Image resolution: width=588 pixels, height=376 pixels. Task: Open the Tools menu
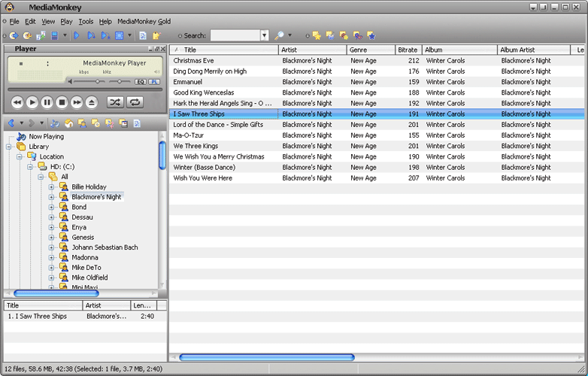coord(86,21)
